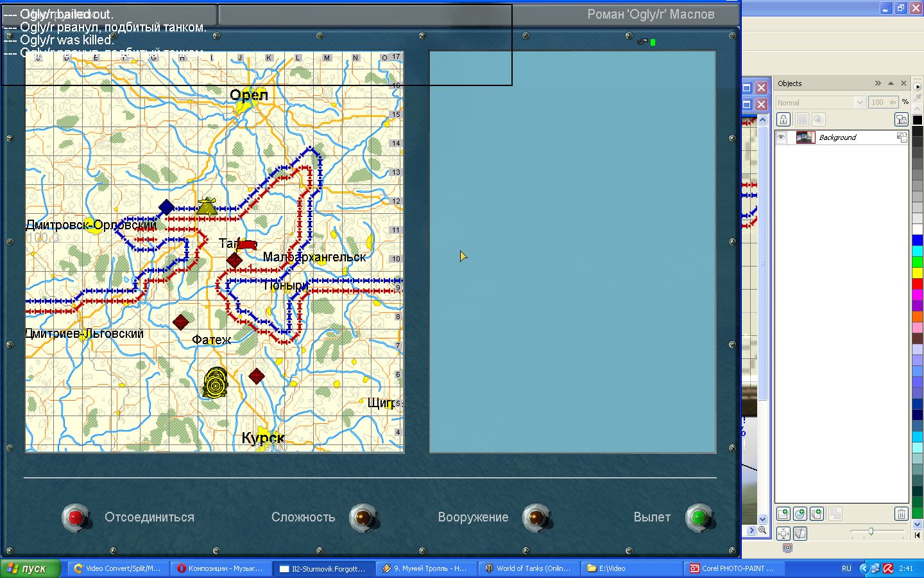Viewport: 924px width, 578px height.
Task: Select the red color swatch in palette
Action: pyautogui.click(x=918, y=284)
